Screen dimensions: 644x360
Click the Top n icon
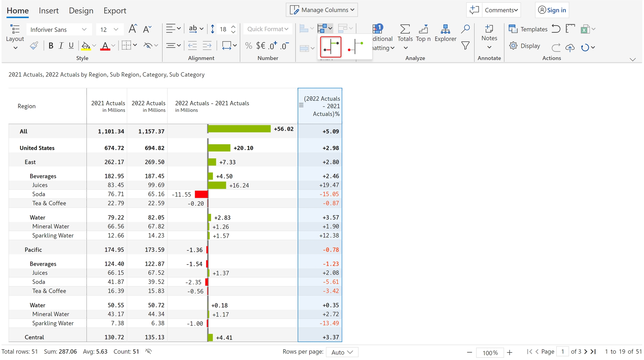(x=423, y=29)
